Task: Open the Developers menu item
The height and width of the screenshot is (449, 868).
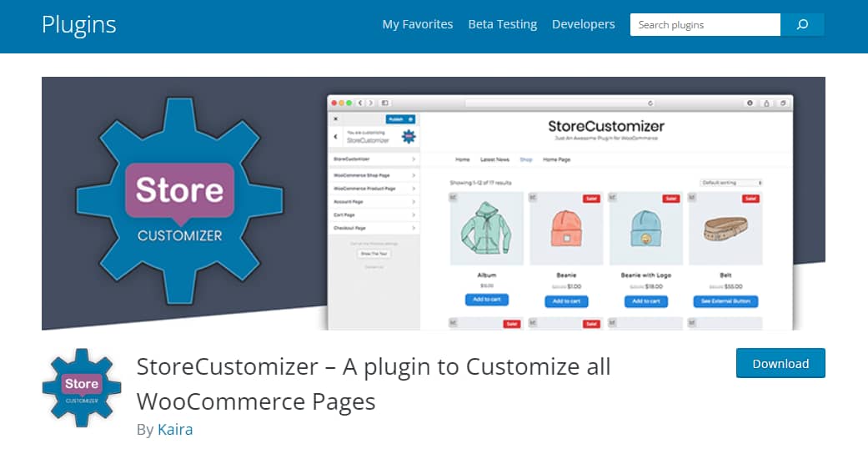Action: pos(584,24)
